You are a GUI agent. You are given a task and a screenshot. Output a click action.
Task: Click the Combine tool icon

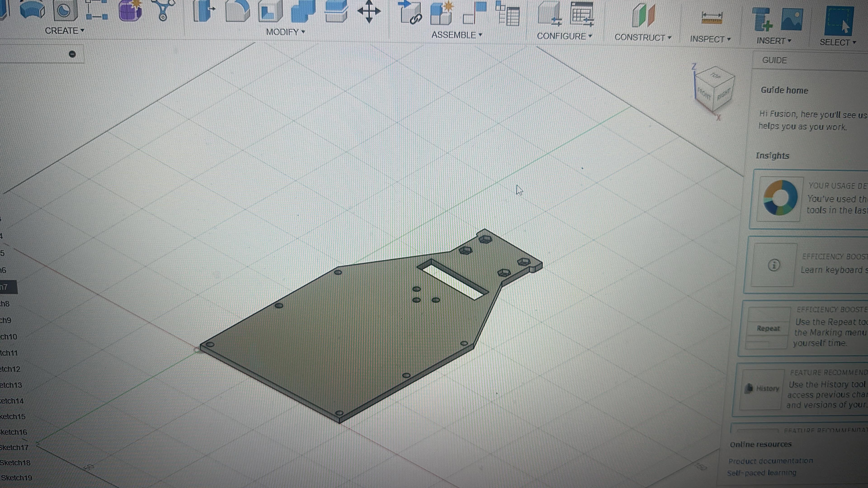303,11
